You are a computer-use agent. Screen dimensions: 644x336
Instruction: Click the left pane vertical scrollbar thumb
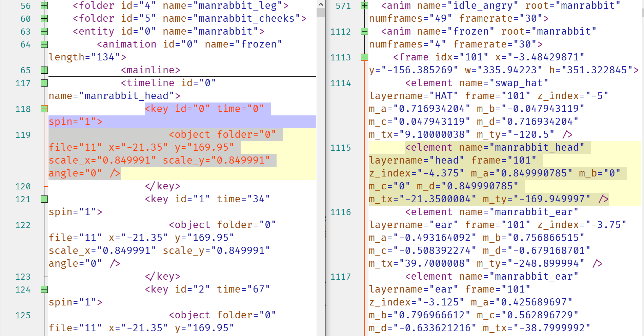coord(321,13)
